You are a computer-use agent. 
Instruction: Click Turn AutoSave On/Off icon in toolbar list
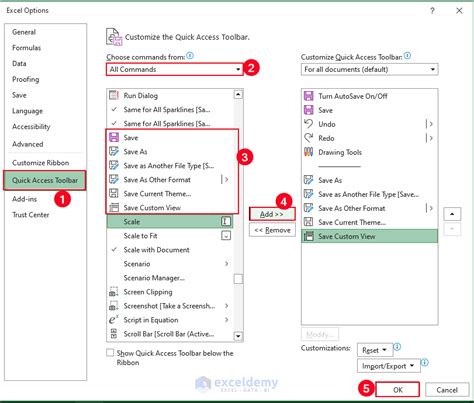coord(309,96)
